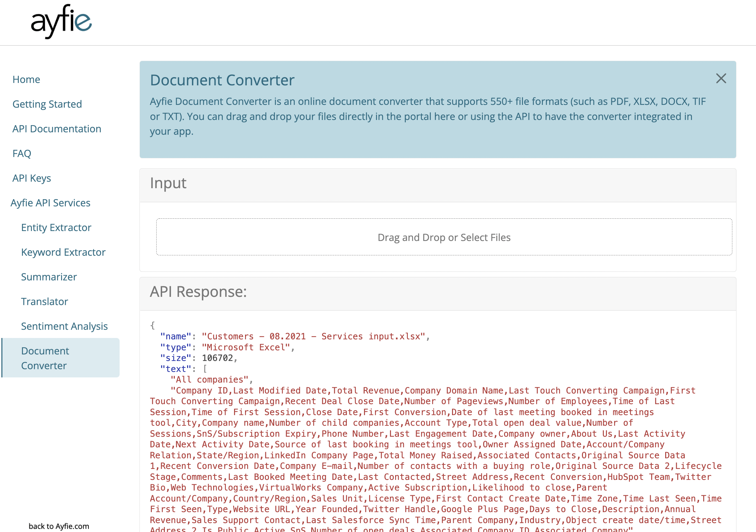The image size is (756, 532).
Task: Click the "text" key in JSON response
Action: pyautogui.click(x=175, y=369)
